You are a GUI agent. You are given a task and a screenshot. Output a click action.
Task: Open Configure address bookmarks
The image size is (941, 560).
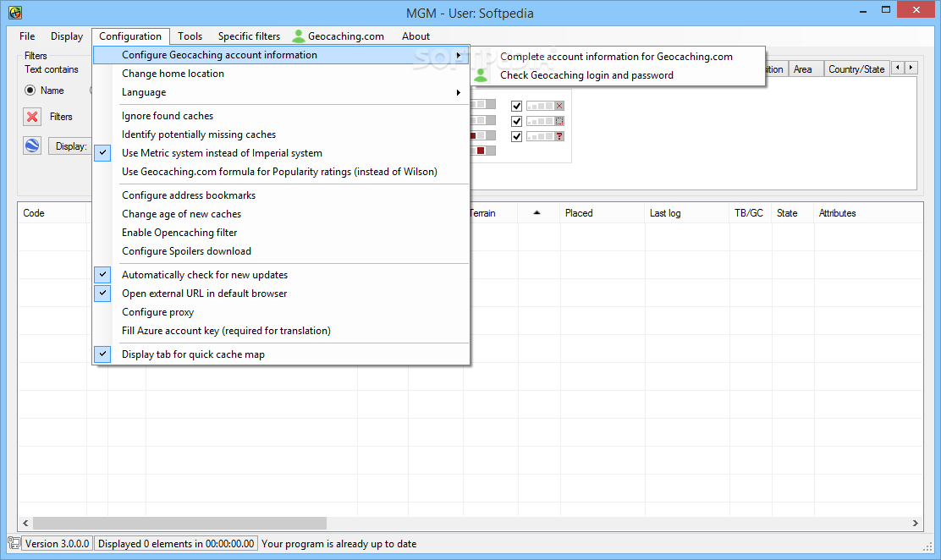click(x=281, y=195)
